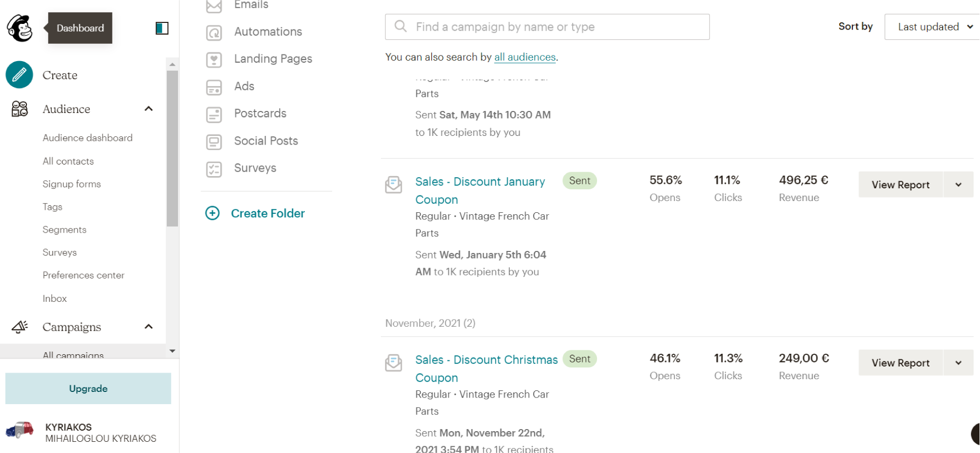Click the Create pencil icon
Screen dimensions: 980x453
click(19, 75)
